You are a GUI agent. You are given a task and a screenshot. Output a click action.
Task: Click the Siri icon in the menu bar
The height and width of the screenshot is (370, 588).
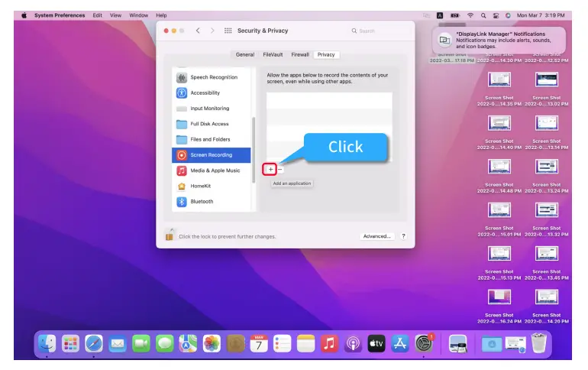[508, 15]
